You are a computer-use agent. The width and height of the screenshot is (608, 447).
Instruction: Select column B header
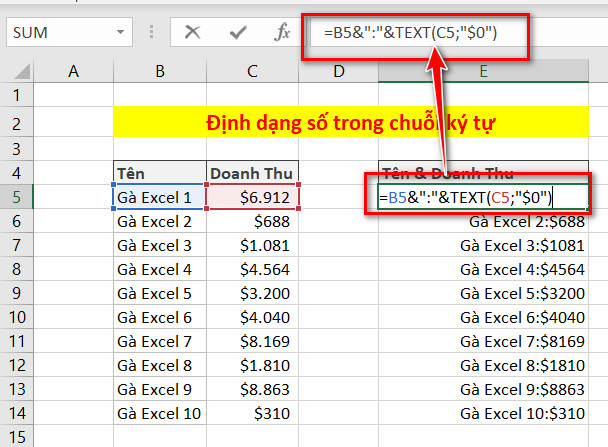point(159,70)
